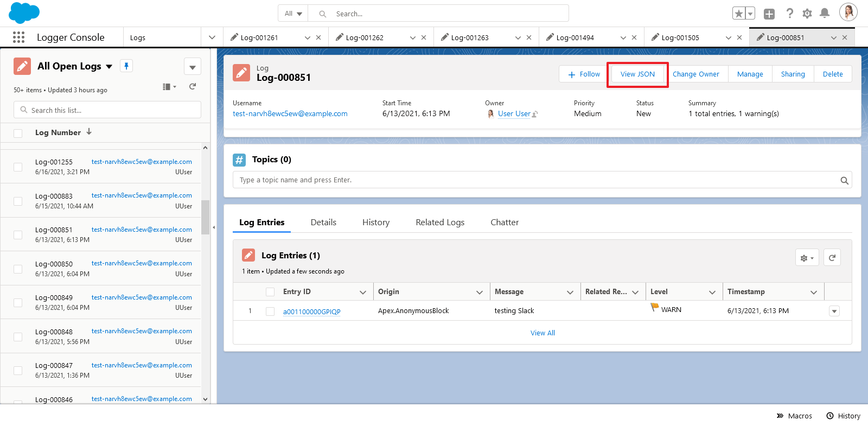Check the Log-000849 row checkbox
Screen dimensions: 868x426
18,303
